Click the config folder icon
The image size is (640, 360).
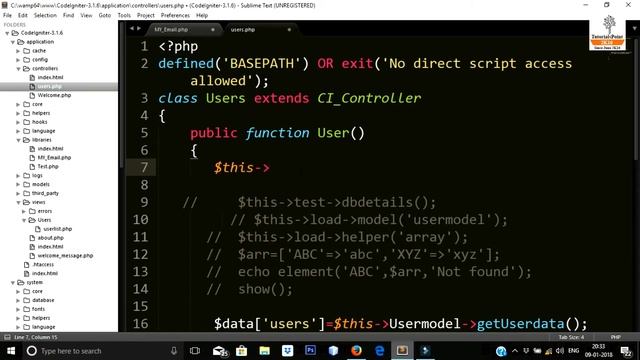[x=27, y=60]
